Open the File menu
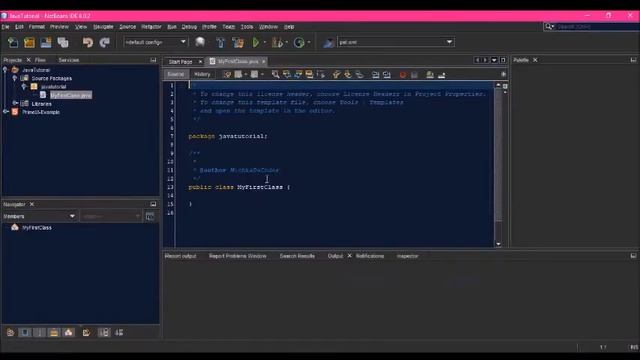The width and height of the screenshot is (640, 360). 5,27
